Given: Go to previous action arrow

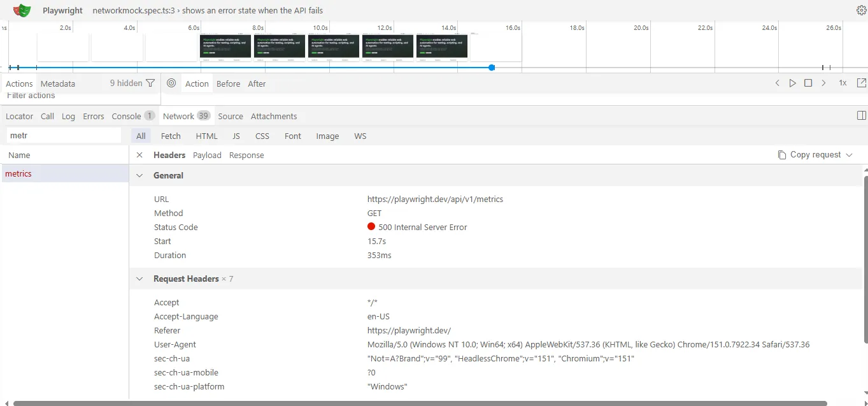Looking at the screenshot, I should click(777, 83).
